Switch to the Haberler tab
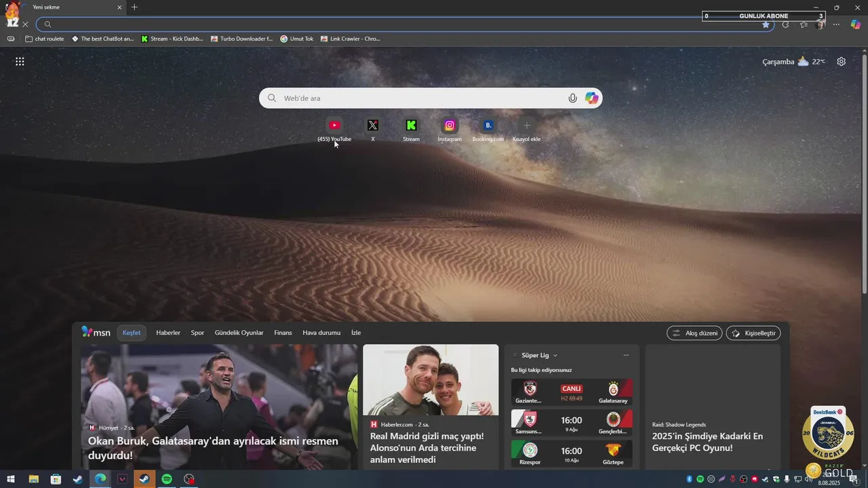 click(168, 333)
